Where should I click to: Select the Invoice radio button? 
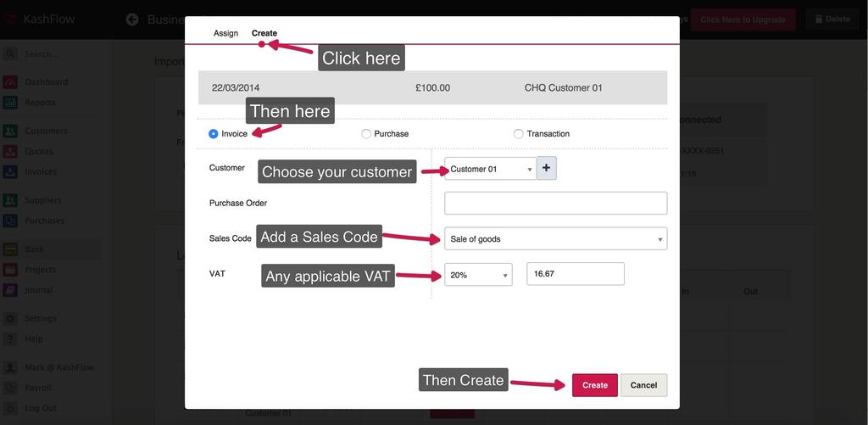click(214, 134)
